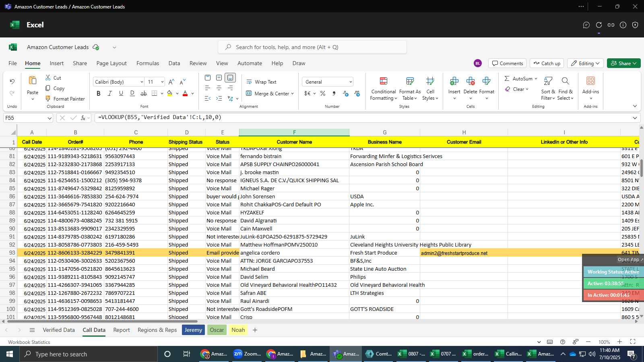
Task: Open Sort & Filter options
Action: 548,89
